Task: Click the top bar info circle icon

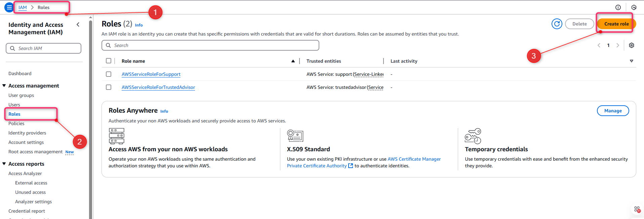Action: [618, 7]
